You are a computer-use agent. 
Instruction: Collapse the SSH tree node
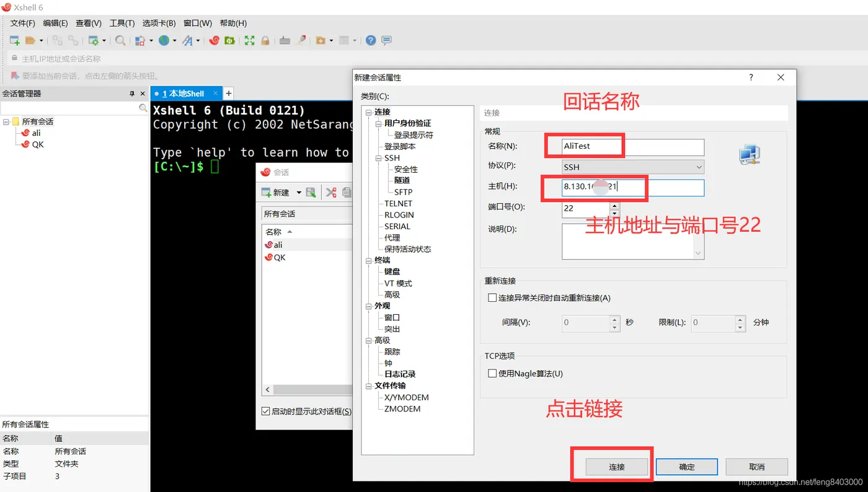[x=378, y=158]
